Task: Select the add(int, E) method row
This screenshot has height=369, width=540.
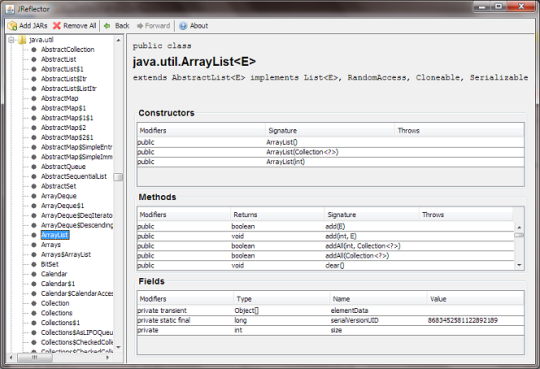Action: coord(325,236)
